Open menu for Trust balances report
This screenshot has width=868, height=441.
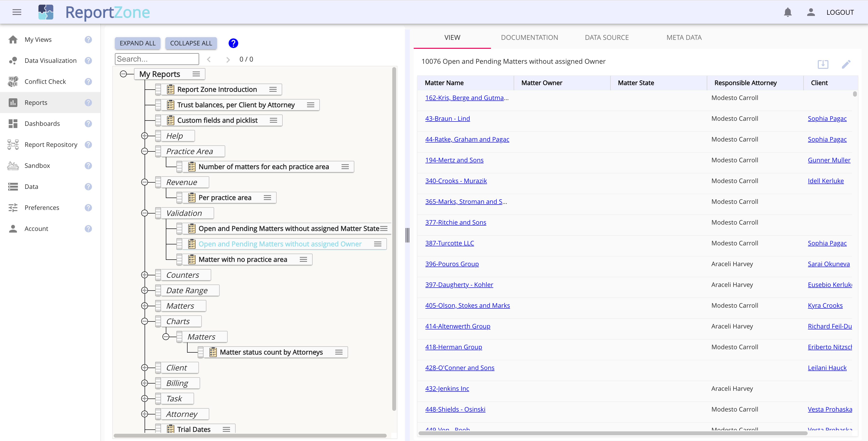click(311, 105)
